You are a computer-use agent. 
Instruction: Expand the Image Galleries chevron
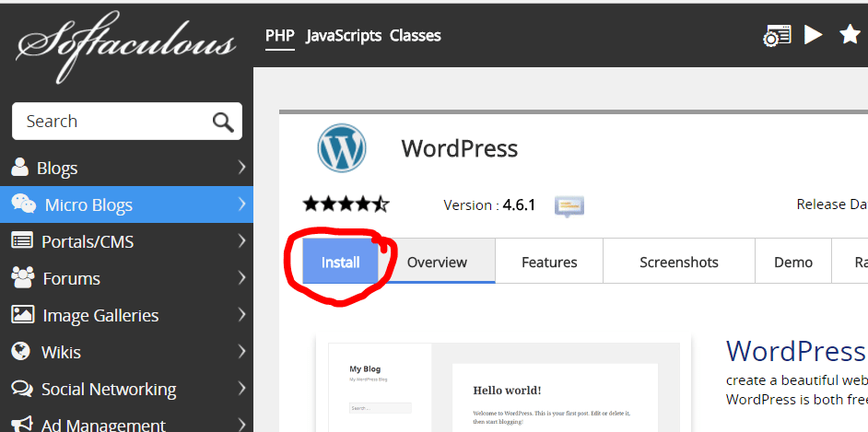tap(242, 315)
